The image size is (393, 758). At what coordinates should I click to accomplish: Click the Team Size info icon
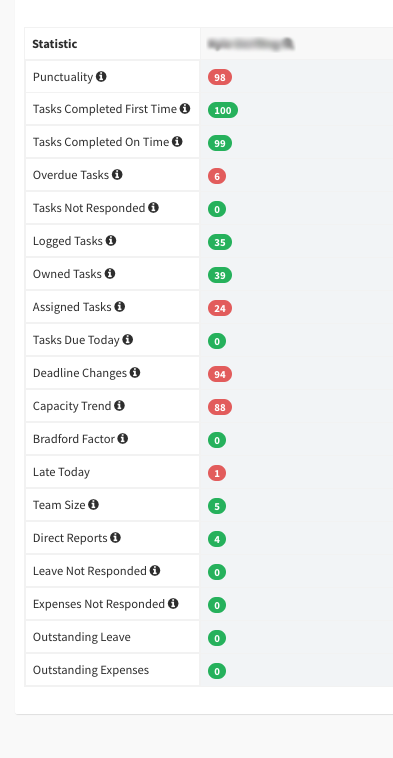click(93, 505)
